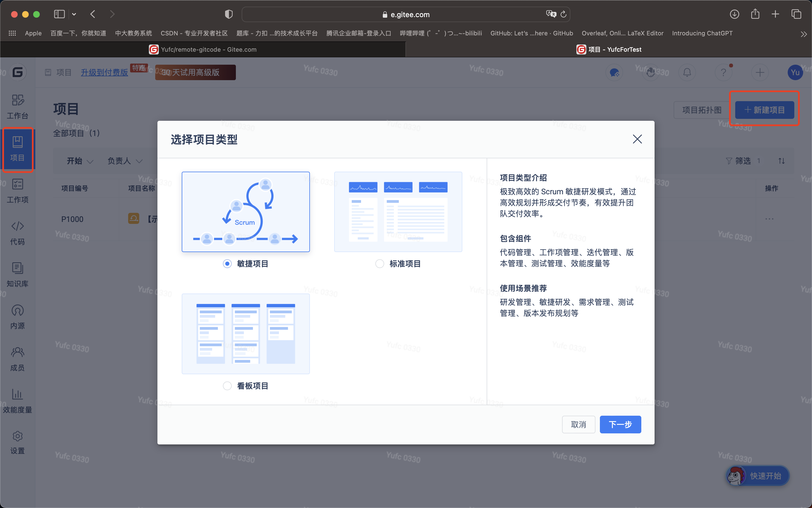Open the GitHub bookmark in favorites bar
The width and height of the screenshot is (812, 508).
point(531,33)
